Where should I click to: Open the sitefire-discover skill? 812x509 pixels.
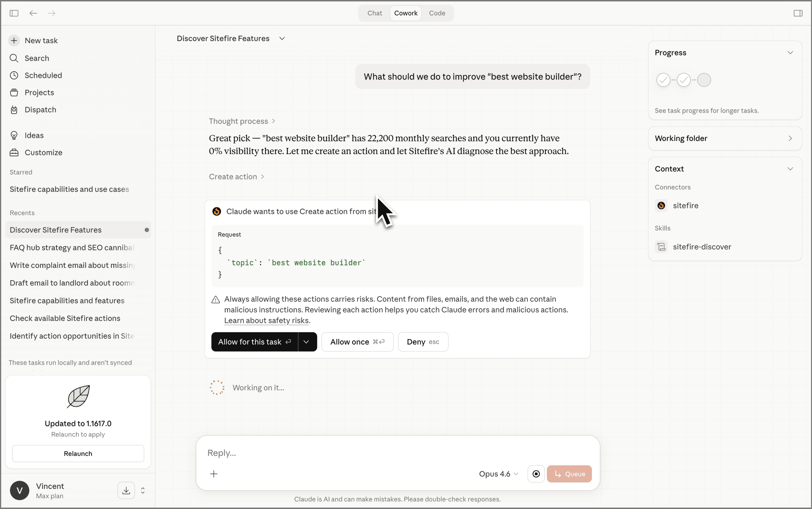coord(701,247)
